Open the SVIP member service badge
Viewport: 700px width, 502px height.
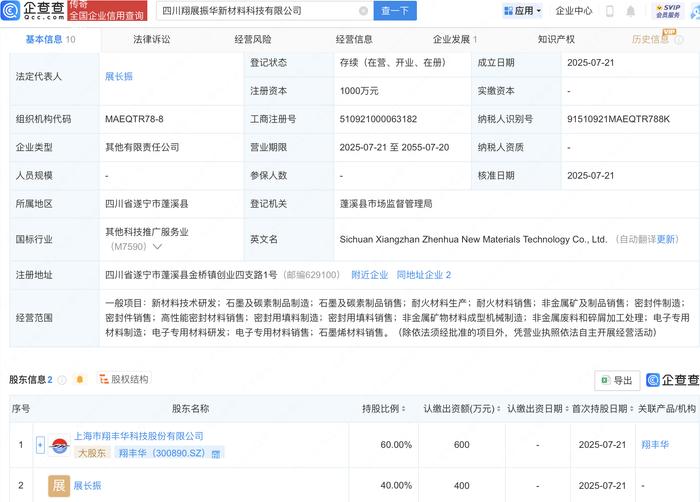[667, 11]
